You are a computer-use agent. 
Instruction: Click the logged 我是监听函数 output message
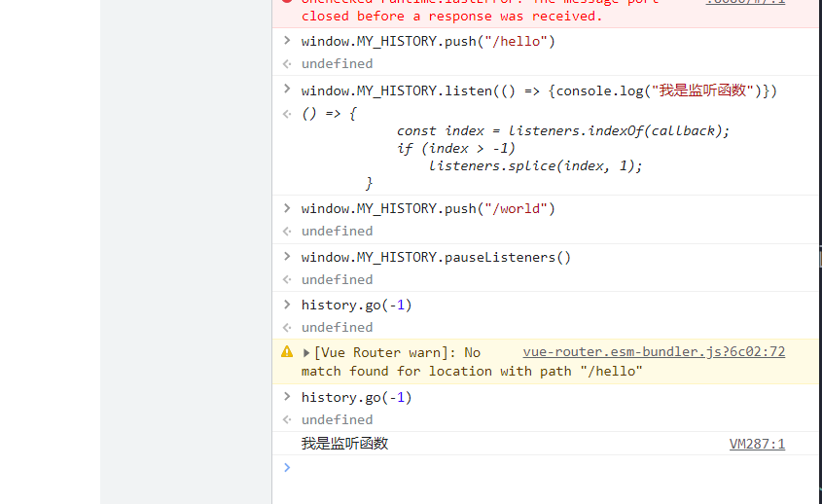click(x=344, y=444)
